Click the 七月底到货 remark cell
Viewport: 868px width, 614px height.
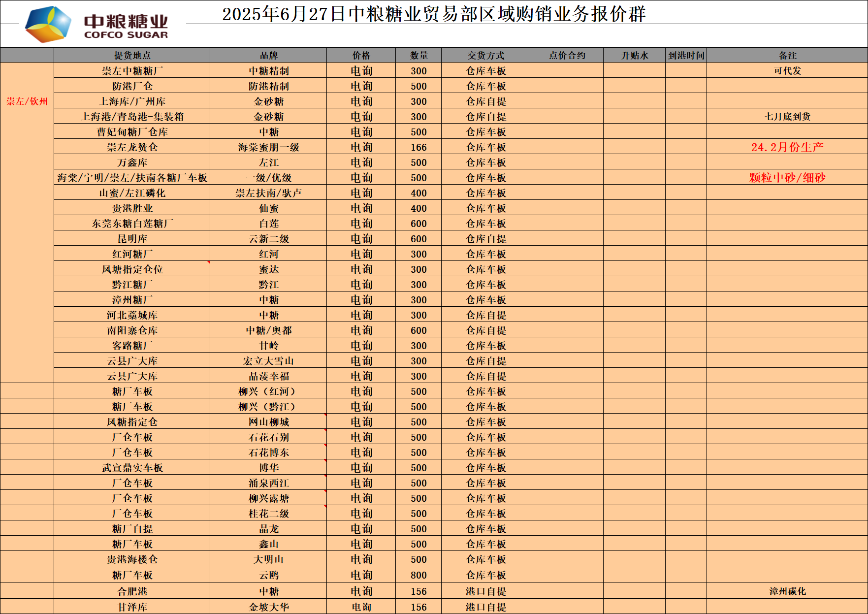tap(787, 117)
